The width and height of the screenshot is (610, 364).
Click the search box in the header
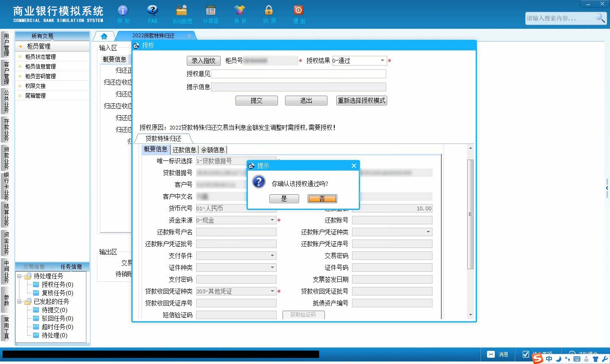(x=560, y=18)
